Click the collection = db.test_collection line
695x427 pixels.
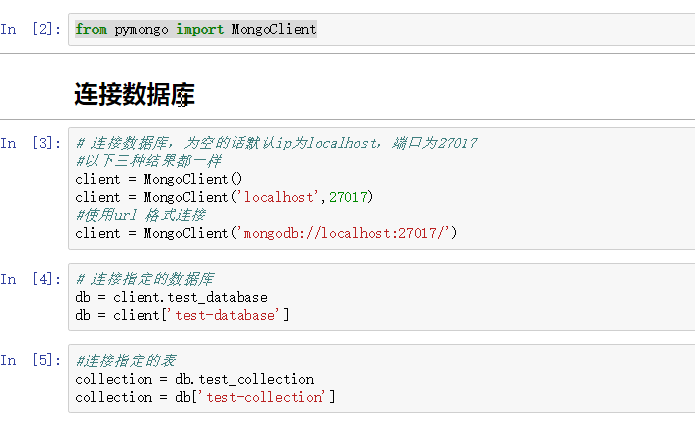195,379
